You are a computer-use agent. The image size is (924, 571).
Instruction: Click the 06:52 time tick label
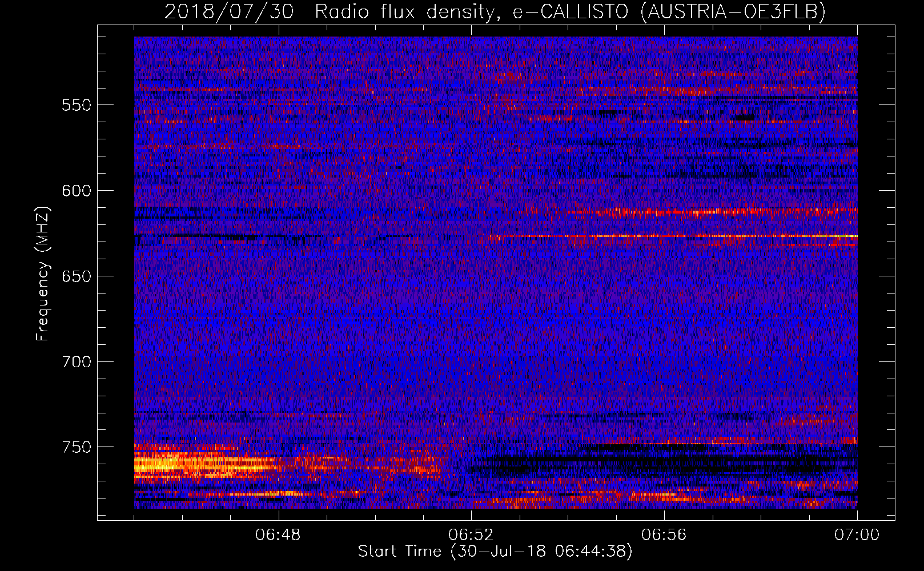click(x=471, y=535)
